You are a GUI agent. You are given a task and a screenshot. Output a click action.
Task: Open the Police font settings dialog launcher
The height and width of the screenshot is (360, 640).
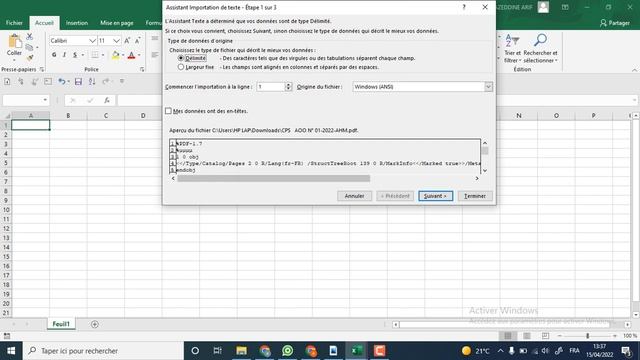pos(142,69)
